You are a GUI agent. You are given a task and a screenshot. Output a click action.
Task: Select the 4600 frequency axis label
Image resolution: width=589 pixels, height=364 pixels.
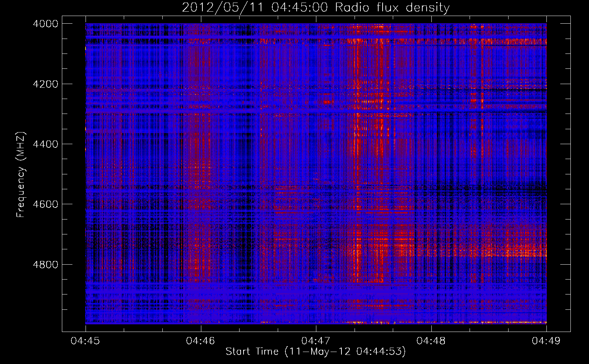(46, 204)
